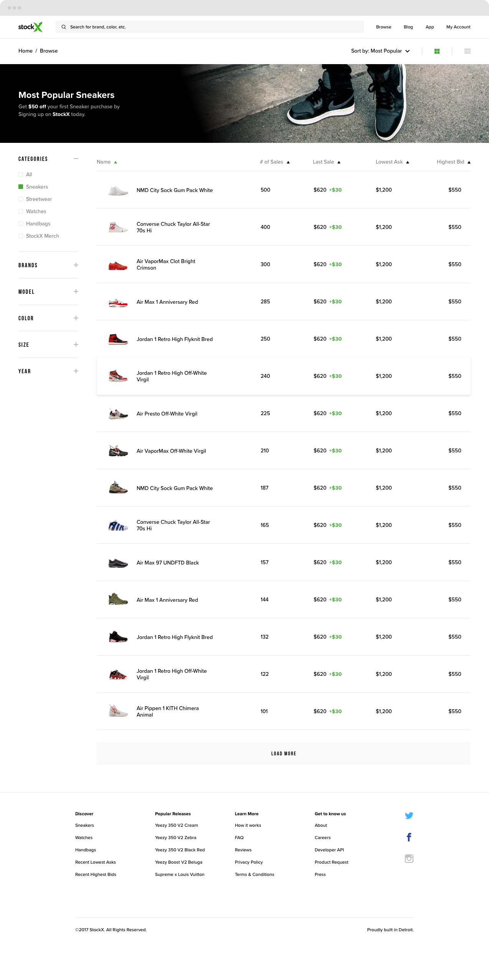The image size is (489, 980).
Task: Click the search magnifier icon
Action: pyautogui.click(x=64, y=27)
